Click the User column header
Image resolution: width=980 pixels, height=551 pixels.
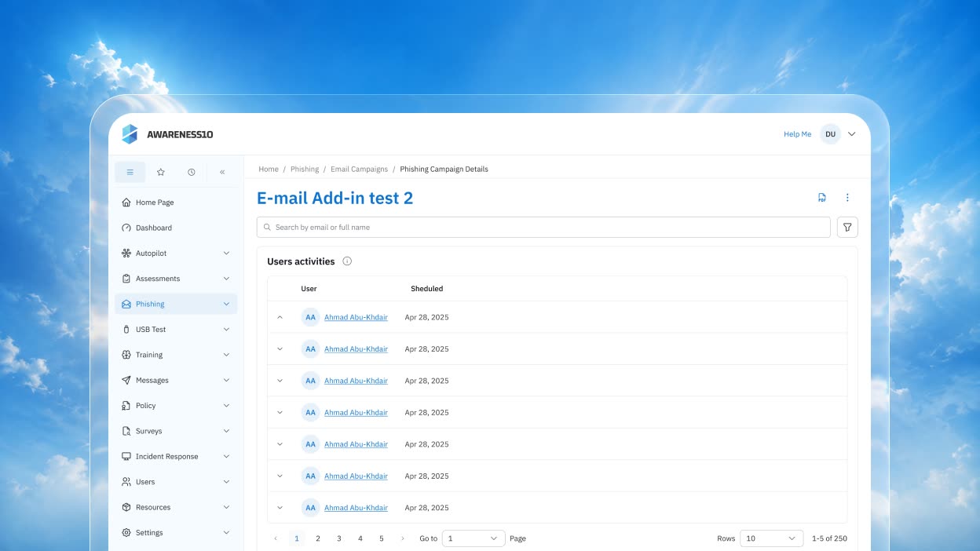click(x=309, y=289)
